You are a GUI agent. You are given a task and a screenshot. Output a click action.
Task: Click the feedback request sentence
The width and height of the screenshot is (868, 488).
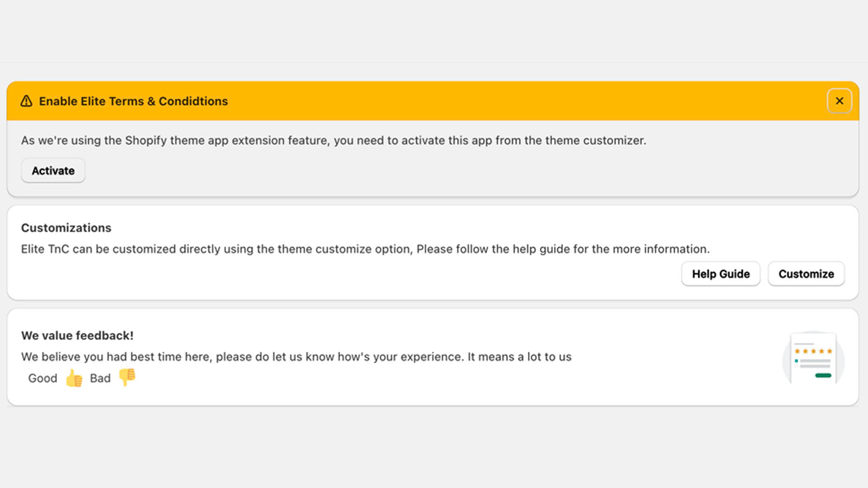[x=296, y=357]
